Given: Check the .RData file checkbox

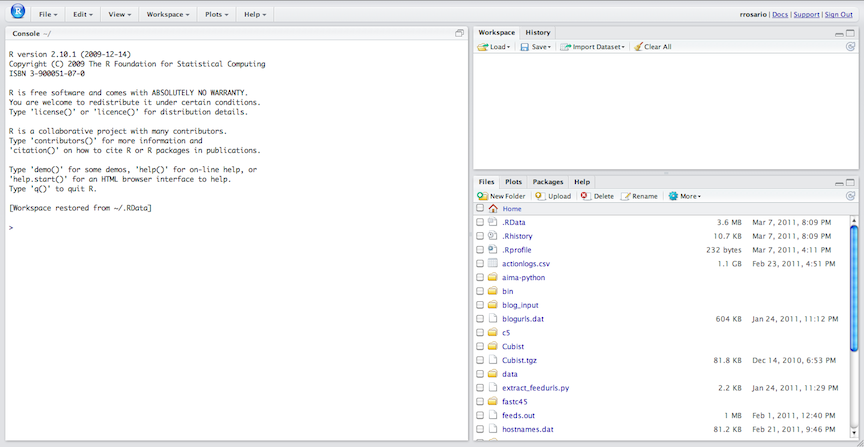Looking at the screenshot, I should [480, 222].
